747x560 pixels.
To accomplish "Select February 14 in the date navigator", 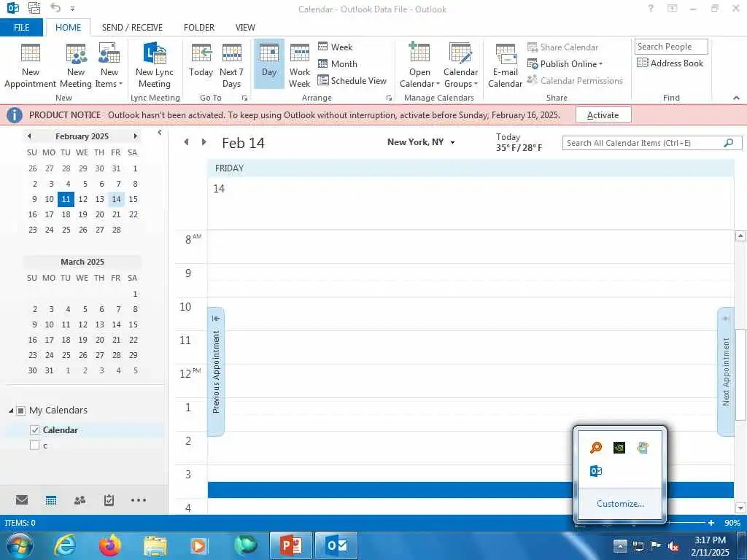I will pos(116,199).
